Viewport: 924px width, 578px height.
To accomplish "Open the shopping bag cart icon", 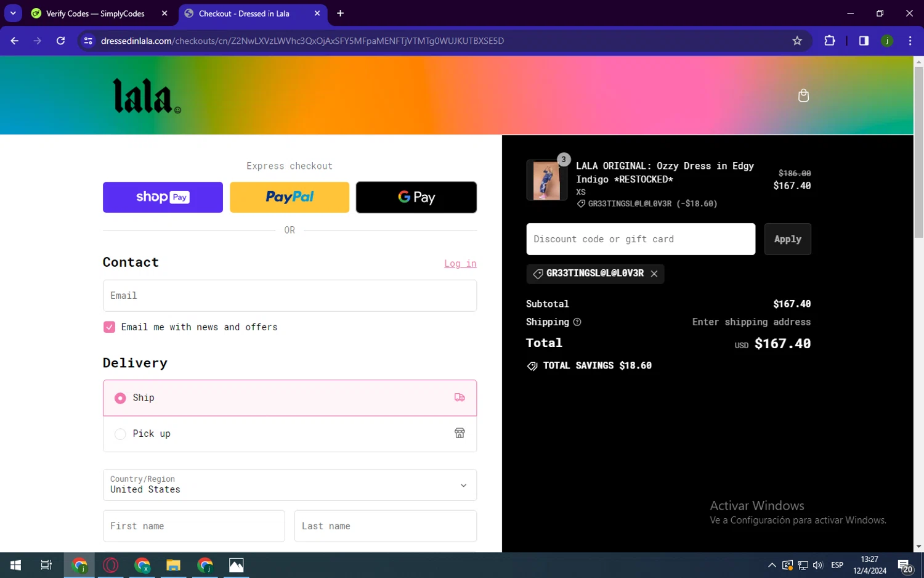I will 803,96.
